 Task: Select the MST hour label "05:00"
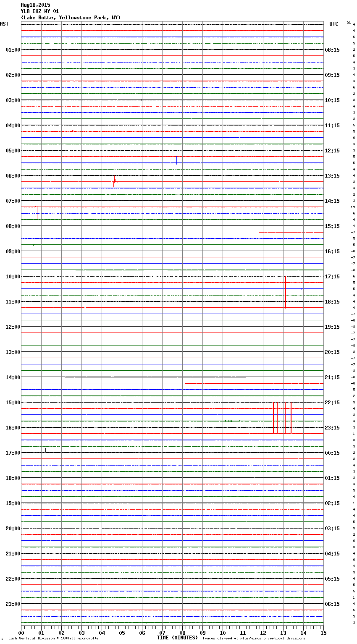click(13, 151)
